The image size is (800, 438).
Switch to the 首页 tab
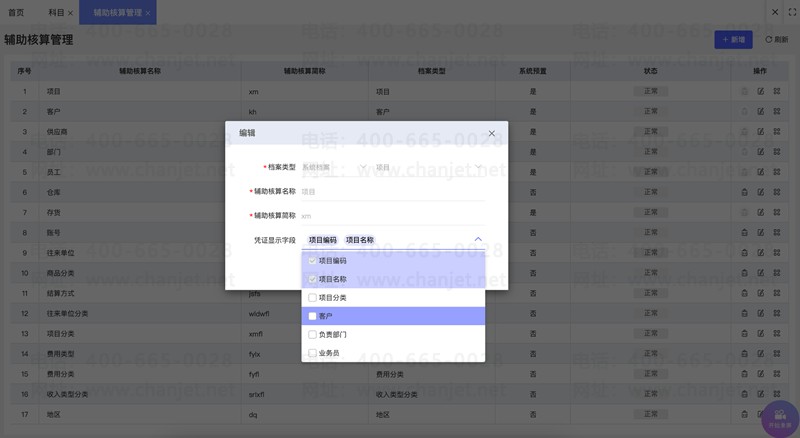(x=16, y=12)
